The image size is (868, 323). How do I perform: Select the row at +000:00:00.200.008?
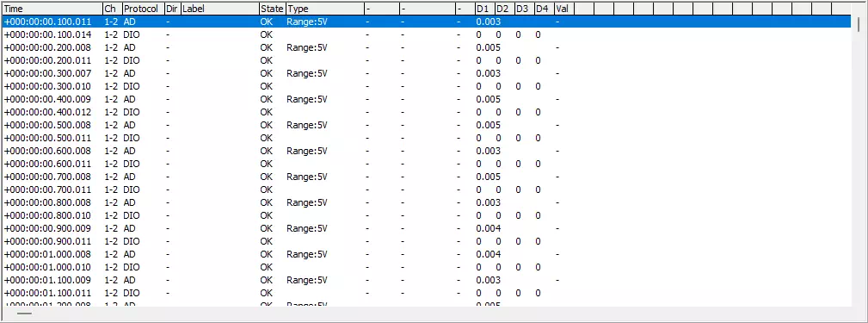coord(426,47)
